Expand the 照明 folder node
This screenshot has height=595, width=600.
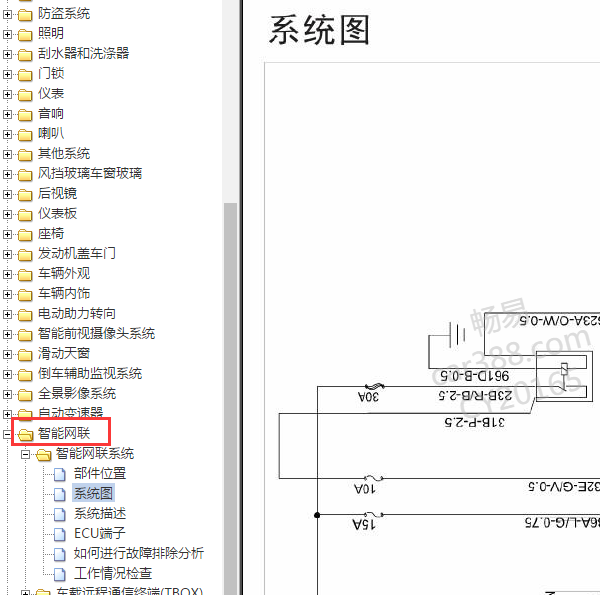7,34
